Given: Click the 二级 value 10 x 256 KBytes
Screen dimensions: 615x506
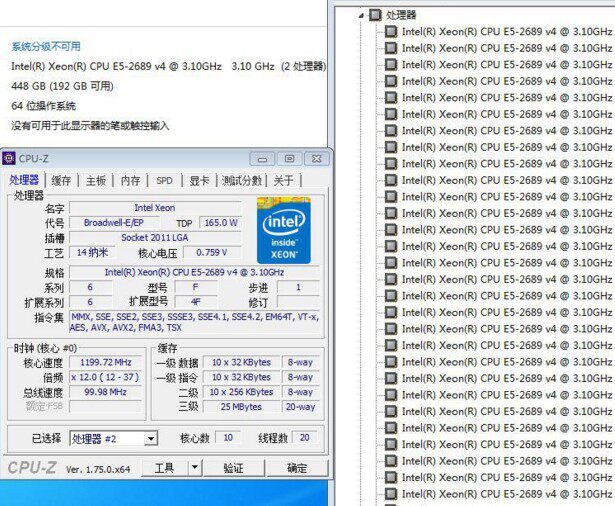Looking at the screenshot, I should tap(241, 392).
